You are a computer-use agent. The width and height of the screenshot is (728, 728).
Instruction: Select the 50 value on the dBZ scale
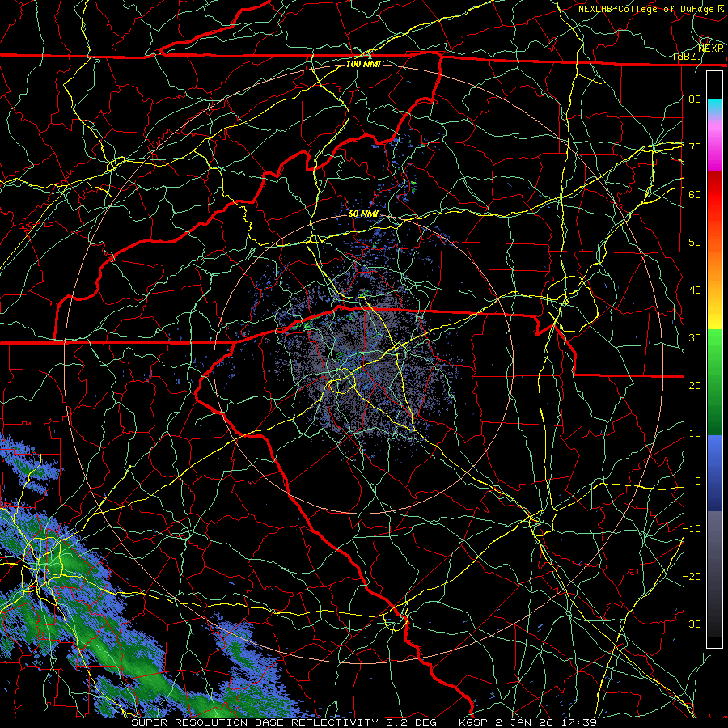coord(695,243)
